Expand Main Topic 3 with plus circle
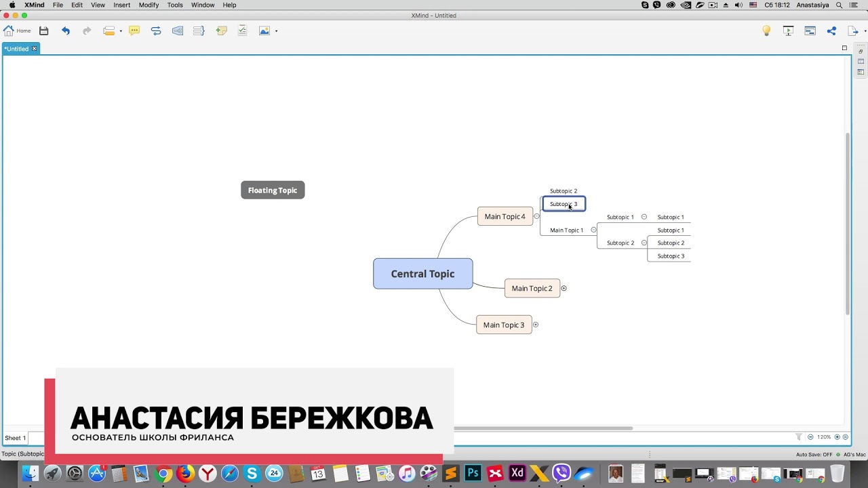The height and width of the screenshot is (488, 868). [x=535, y=325]
